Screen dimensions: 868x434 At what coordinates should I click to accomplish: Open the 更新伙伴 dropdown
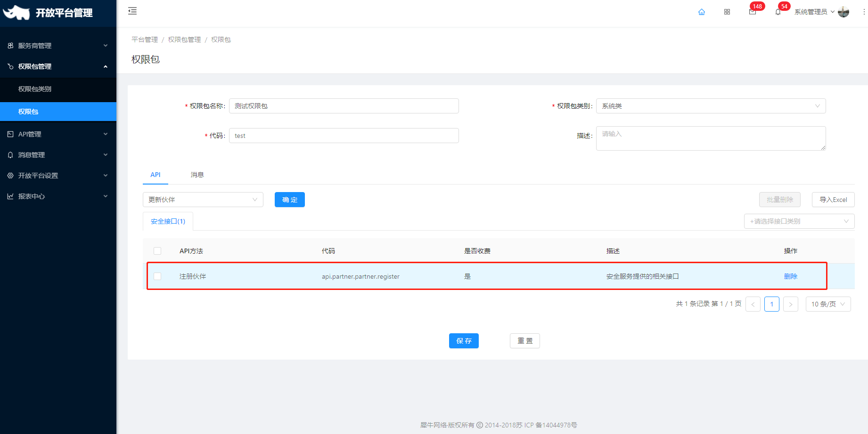click(203, 200)
